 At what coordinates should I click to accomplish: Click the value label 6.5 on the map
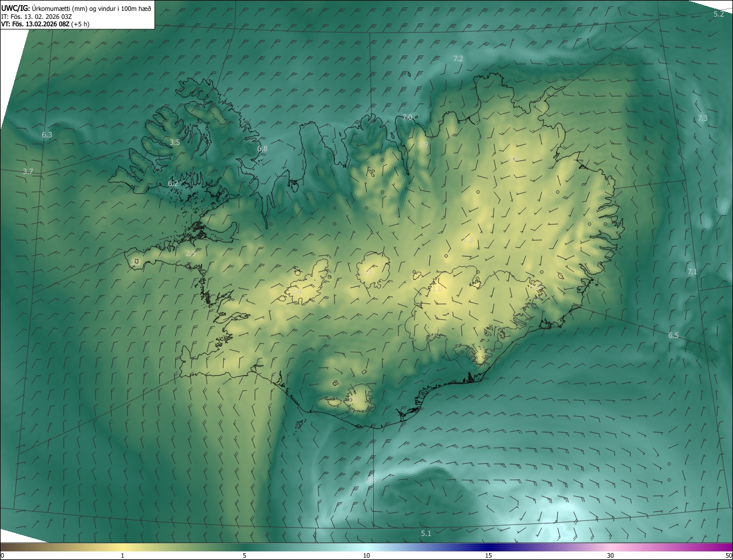pos(673,336)
